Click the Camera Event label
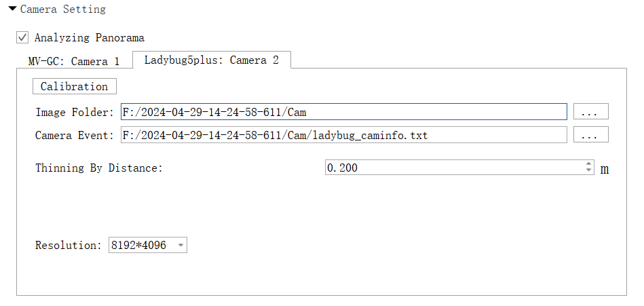 (x=75, y=135)
